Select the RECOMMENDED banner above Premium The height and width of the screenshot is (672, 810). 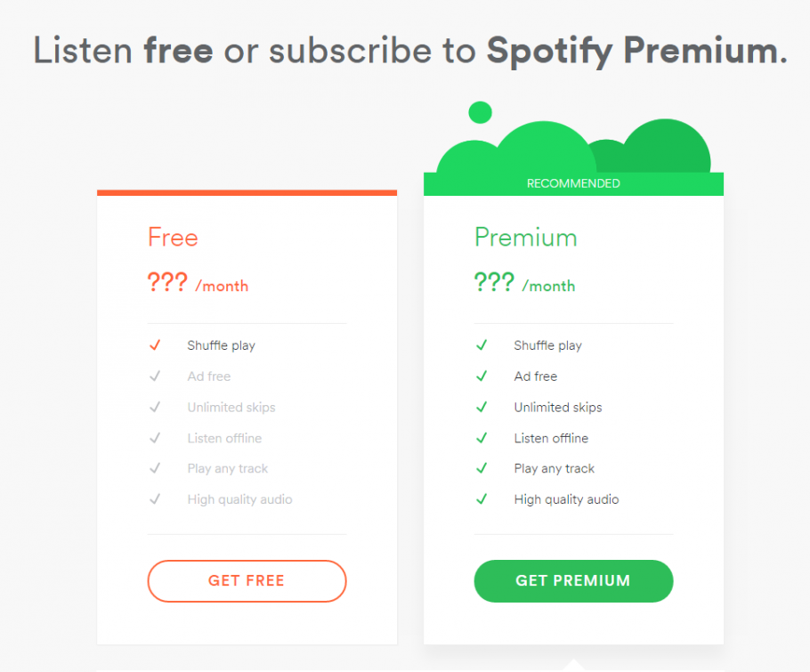pos(573,184)
